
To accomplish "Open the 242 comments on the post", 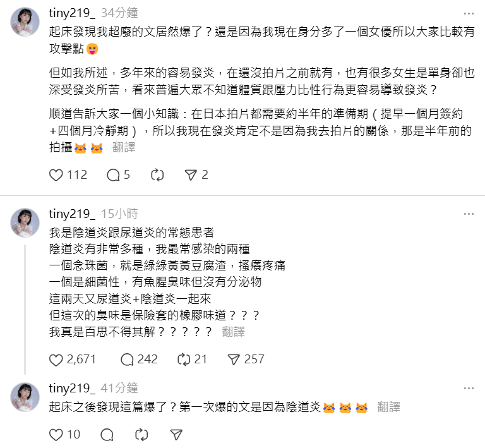I will click(x=127, y=360).
